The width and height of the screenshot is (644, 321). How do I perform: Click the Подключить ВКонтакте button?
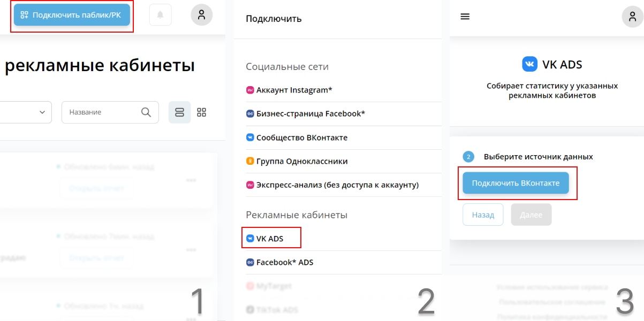click(x=516, y=183)
